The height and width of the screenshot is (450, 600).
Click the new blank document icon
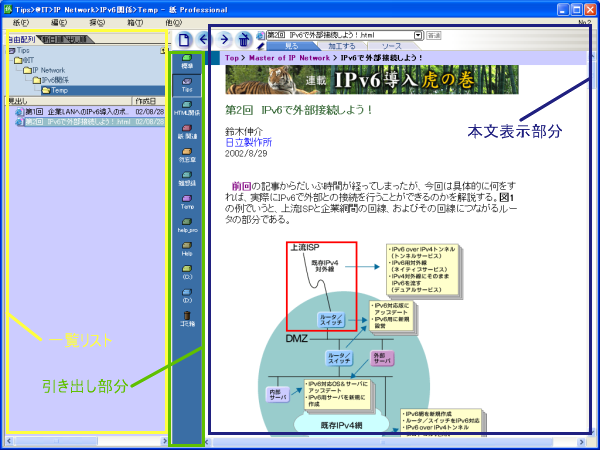(184, 40)
